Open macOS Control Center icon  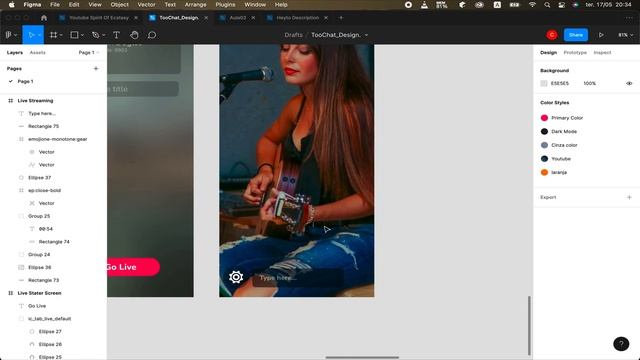pos(562,5)
